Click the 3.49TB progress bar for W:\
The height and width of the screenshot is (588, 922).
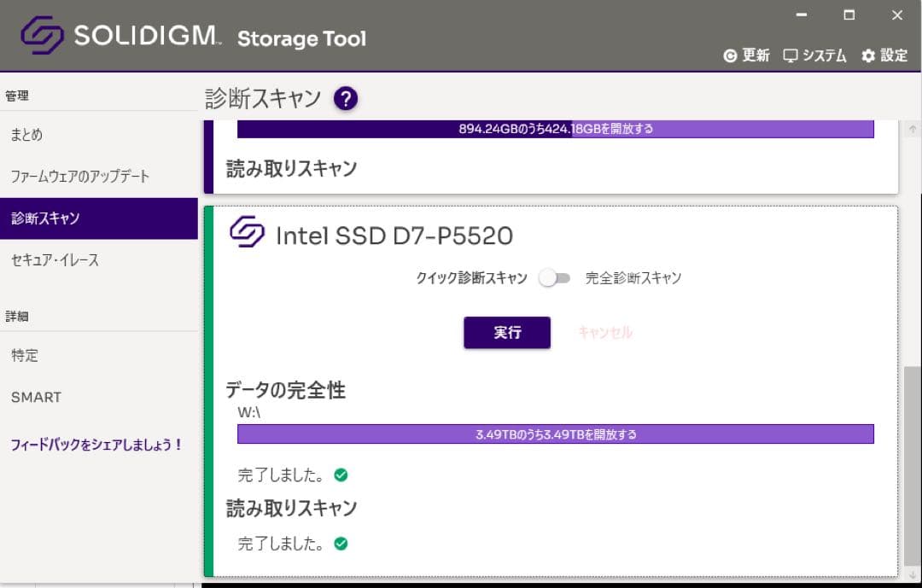pos(556,434)
